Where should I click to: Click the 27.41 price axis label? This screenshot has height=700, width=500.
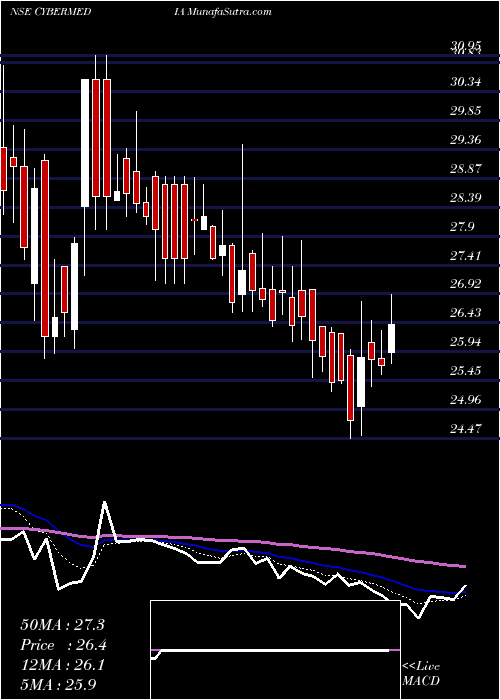pyautogui.click(x=466, y=256)
